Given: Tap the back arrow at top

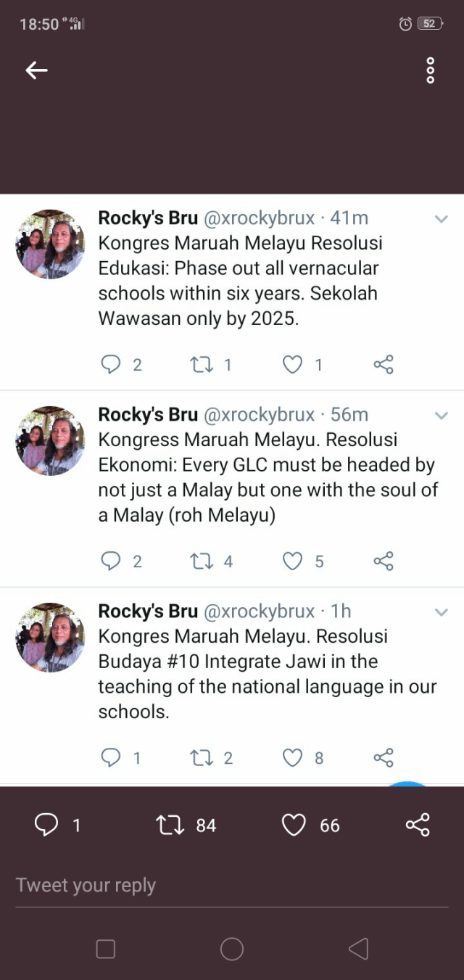Looking at the screenshot, I should point(36,70).
